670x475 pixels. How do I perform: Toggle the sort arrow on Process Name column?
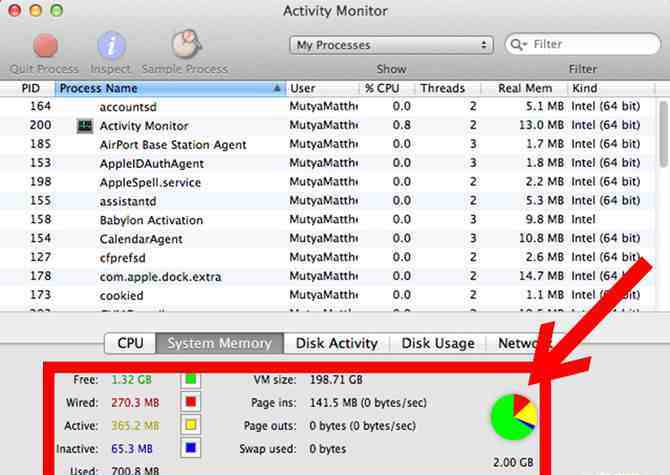(x=277, y=88)
